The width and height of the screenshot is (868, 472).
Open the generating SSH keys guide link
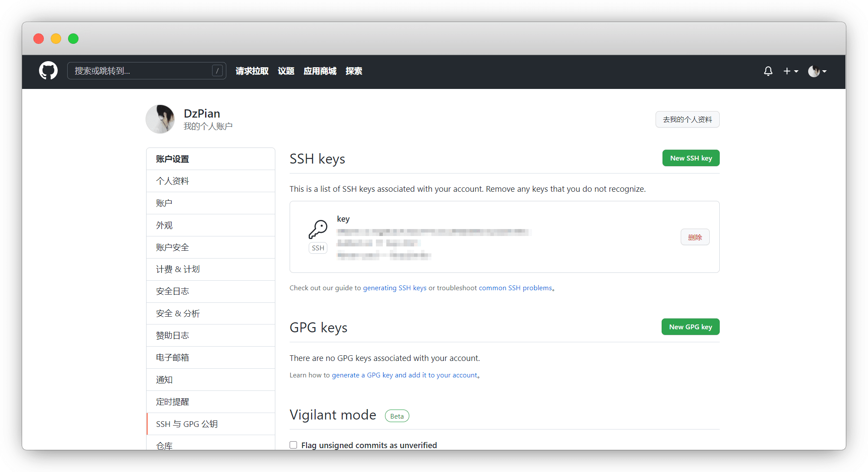395,288
